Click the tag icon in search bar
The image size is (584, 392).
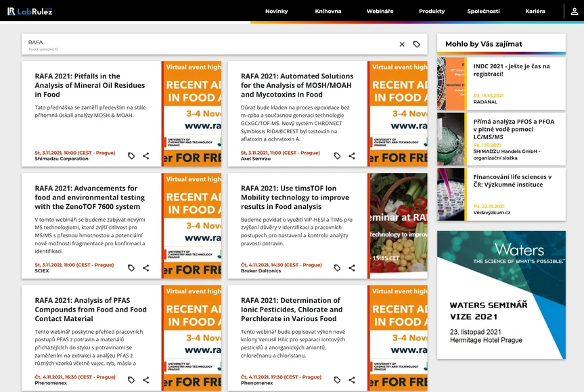coord(417,44)
